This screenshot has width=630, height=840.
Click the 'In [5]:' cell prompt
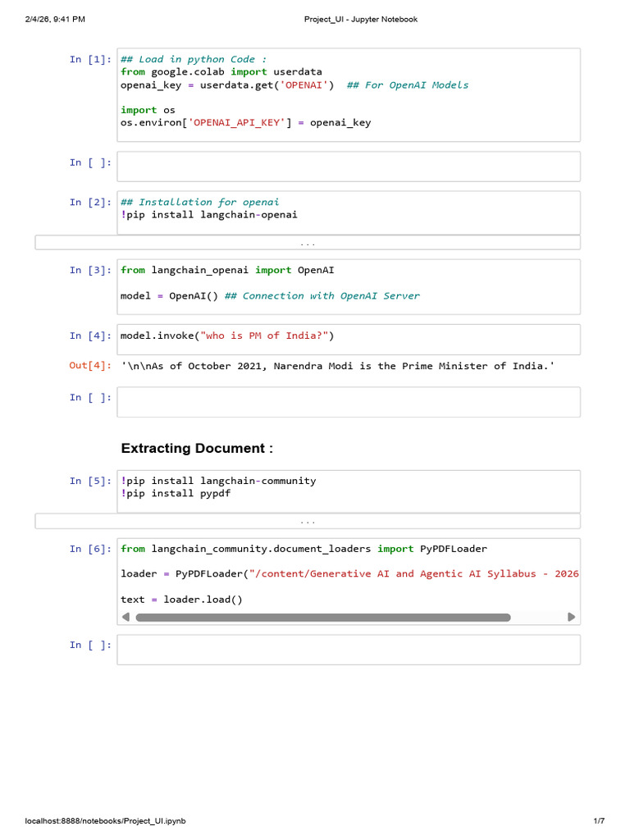tap(90, 481)
